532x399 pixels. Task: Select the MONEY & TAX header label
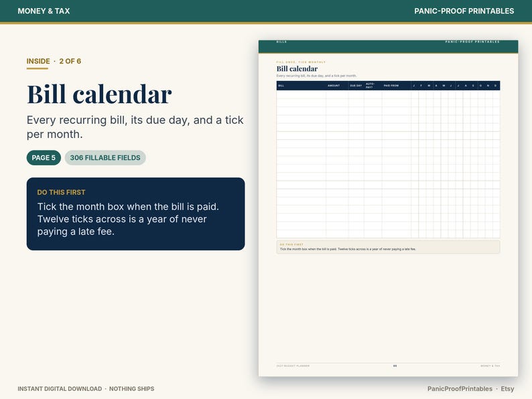pos(44,11)
